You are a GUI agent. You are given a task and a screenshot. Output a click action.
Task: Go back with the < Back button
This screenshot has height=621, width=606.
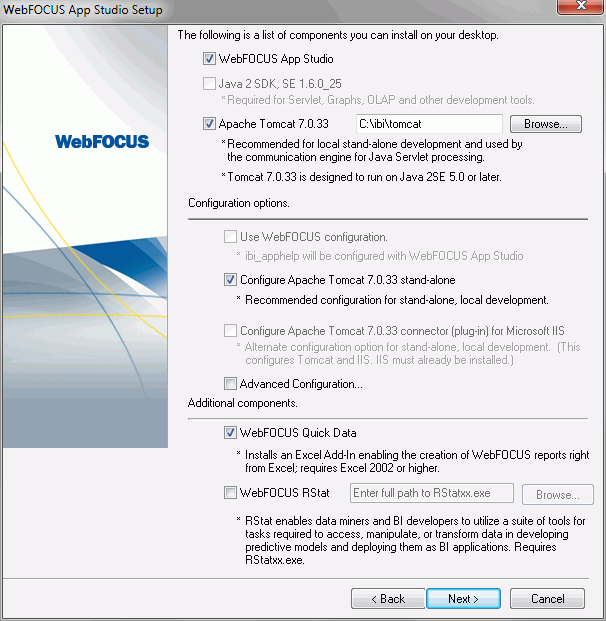pyautogui.click(x=388, y=598)
